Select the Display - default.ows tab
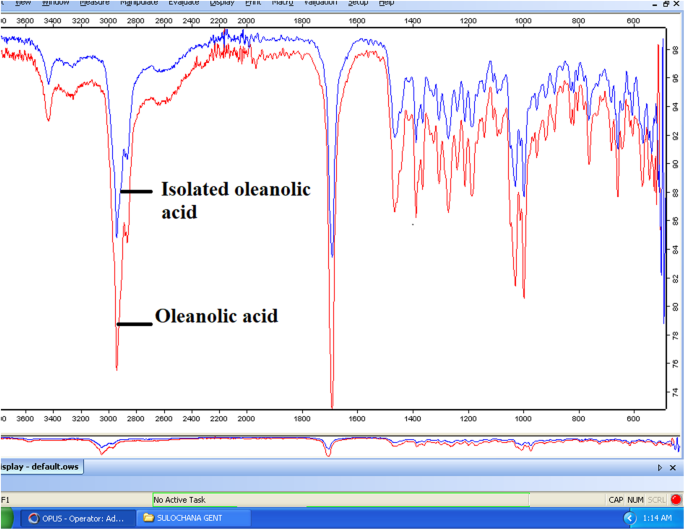Image resolution: width=685 pixels, height=530 pixels. click(x=42, y=467)
